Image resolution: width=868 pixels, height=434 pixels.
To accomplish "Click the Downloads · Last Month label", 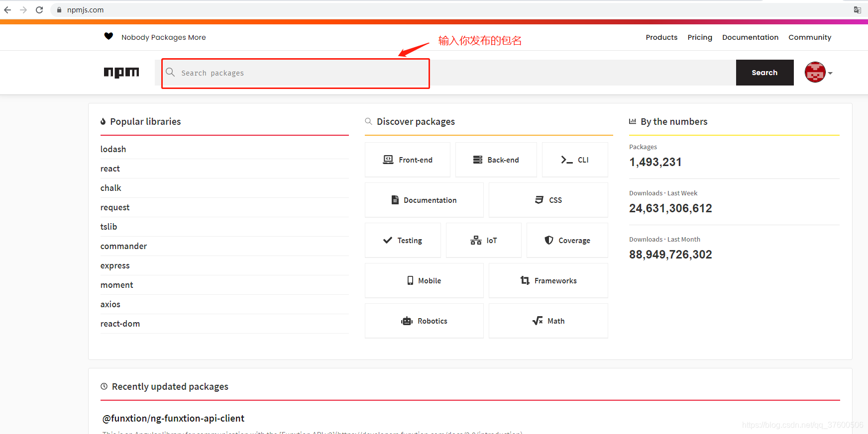I will [664, 239].
